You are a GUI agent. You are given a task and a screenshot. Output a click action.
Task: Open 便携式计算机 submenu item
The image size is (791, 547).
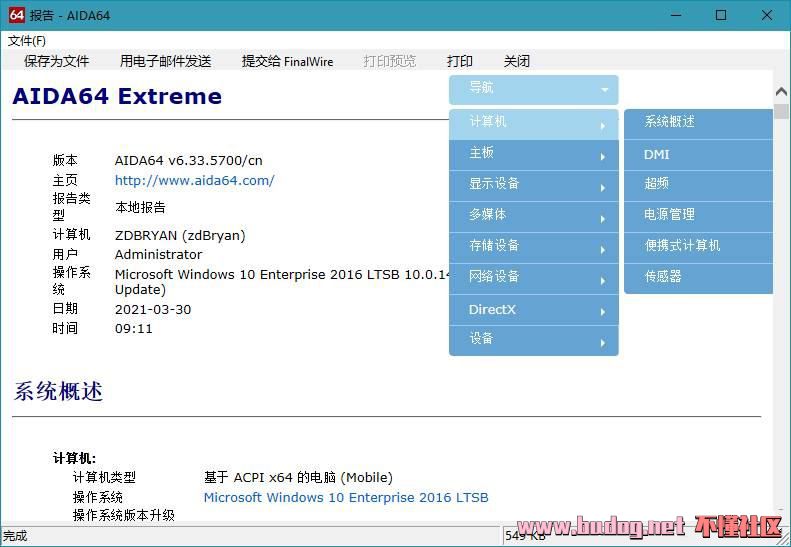[x=698, y=248]
